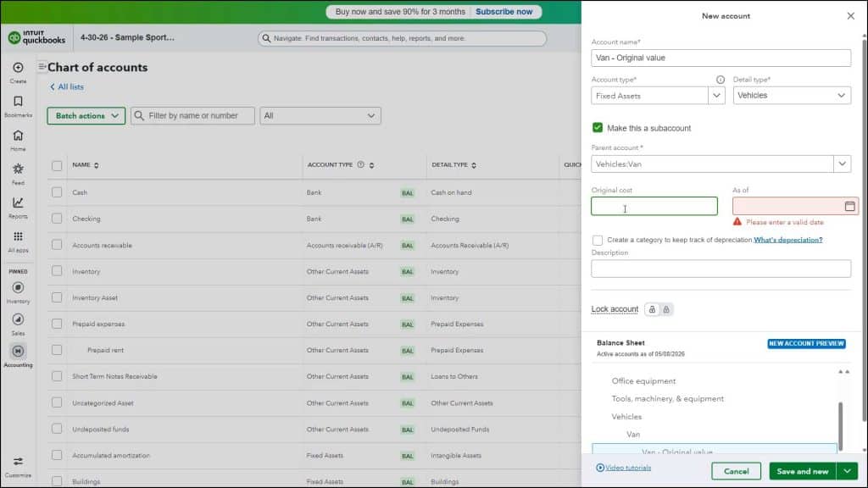This screenshot has height=488, width=868.
Task: Click the Navigate search field
Action: tap(402, 38)
